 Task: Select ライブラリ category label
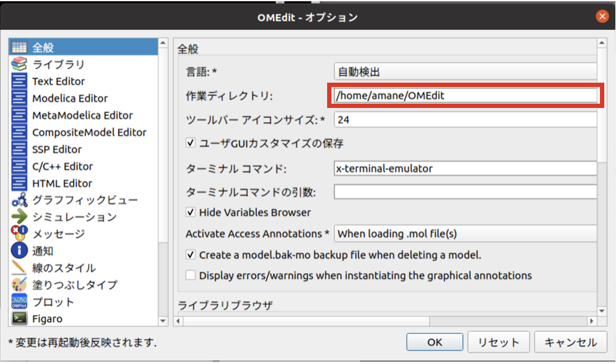tap(59, 64)
